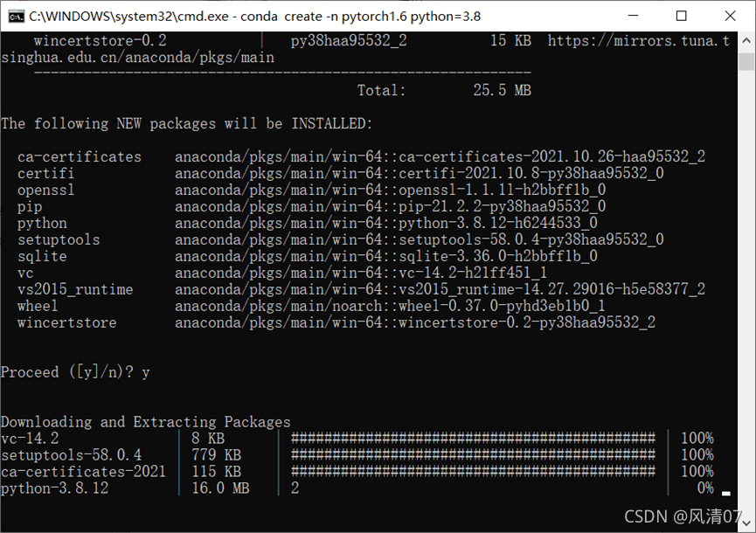Click the '15 KB' size in top row

click(510, 40)
